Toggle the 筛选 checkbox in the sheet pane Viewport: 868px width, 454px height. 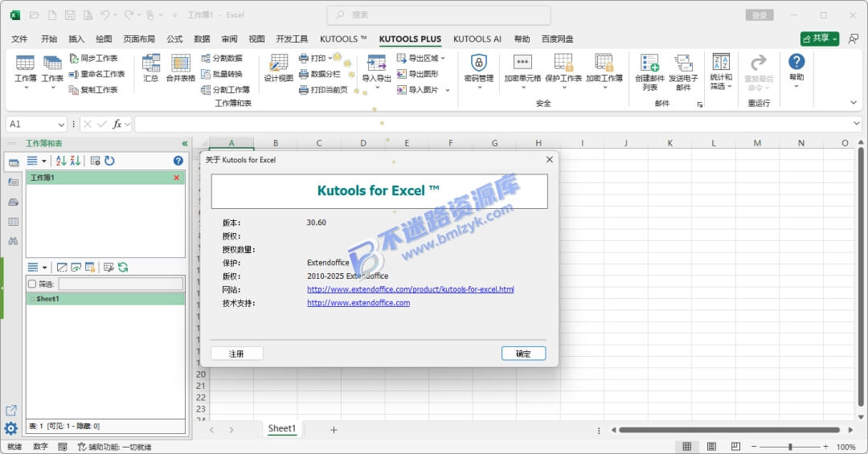click(x=32, y=284)
